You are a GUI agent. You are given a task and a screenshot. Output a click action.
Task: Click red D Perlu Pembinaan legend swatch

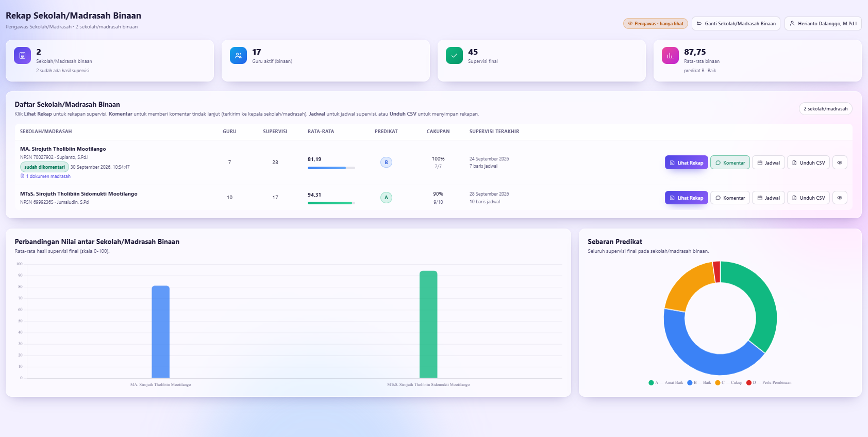[749, 383]
